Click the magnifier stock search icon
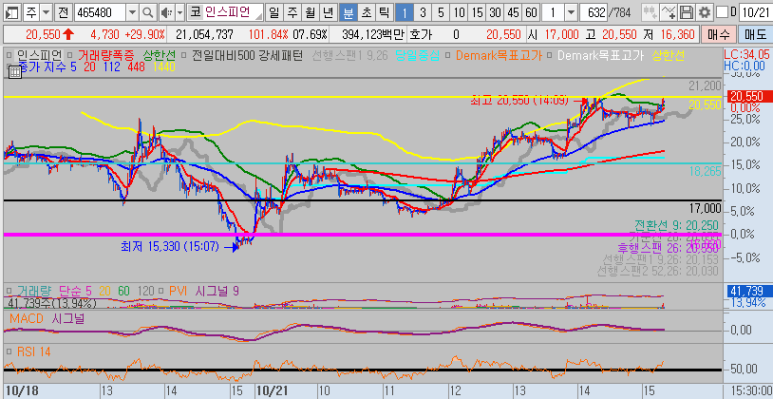The image size is (773, 399). 147,12
